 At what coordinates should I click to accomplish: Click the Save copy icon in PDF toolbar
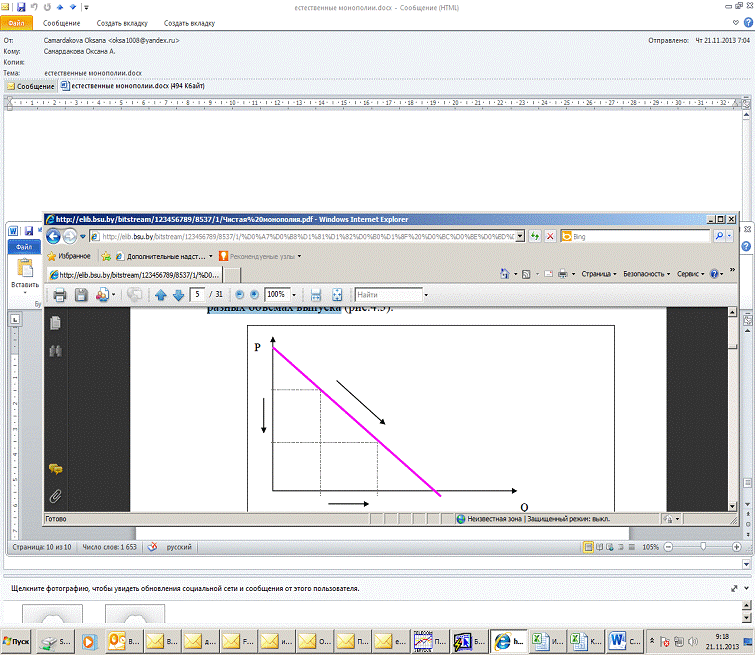81,295
